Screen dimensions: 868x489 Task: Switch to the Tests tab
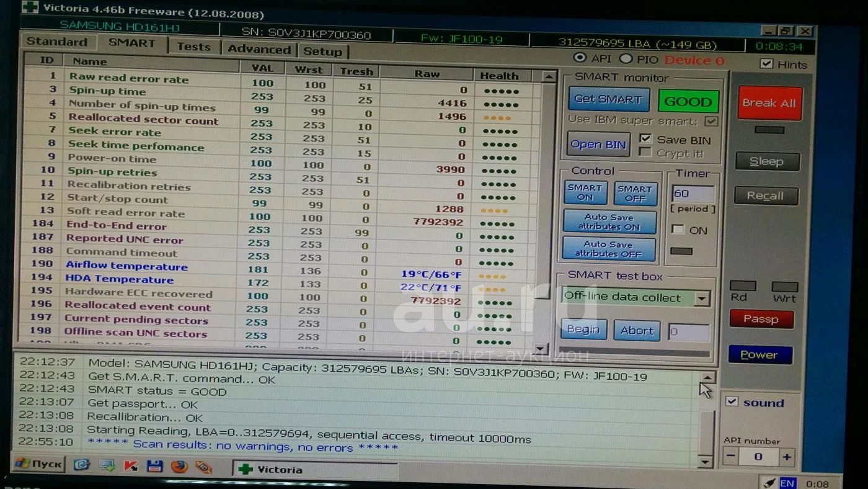tap(193, 47)
